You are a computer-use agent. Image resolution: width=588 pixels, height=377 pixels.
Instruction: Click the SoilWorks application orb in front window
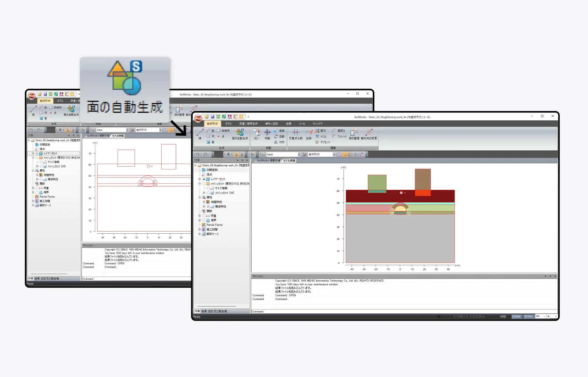point(198,118)
